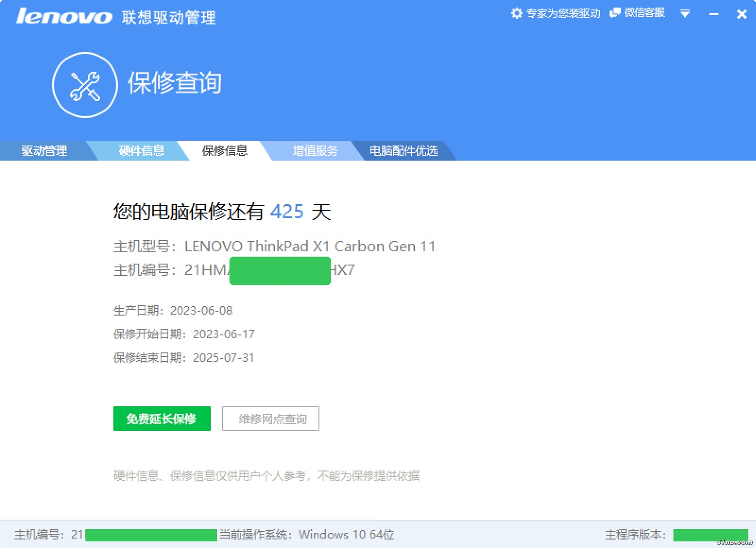Close the 联想驱动管理 window

click(741, 15)
